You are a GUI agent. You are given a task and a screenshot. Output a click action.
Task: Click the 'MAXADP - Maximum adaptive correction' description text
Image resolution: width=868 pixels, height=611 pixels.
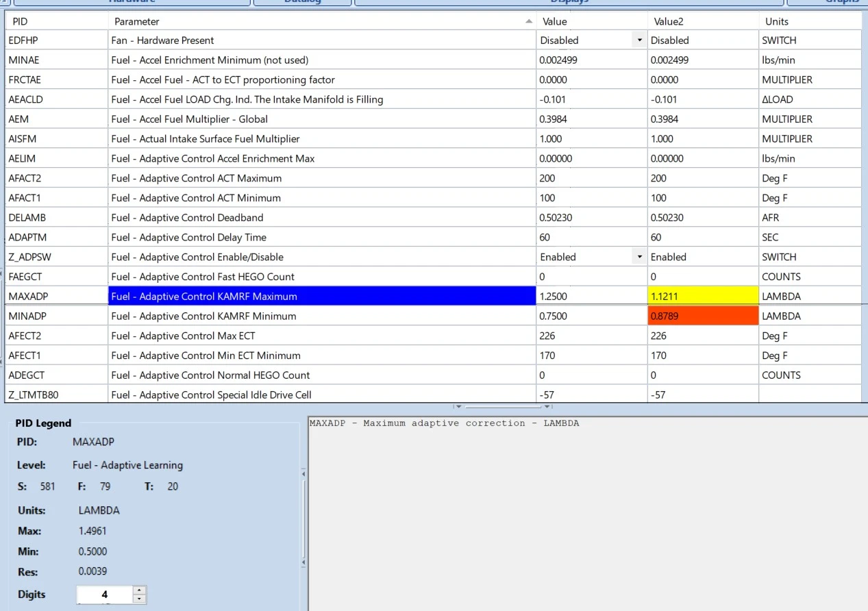pyautogui.click(x=444, y=423)
